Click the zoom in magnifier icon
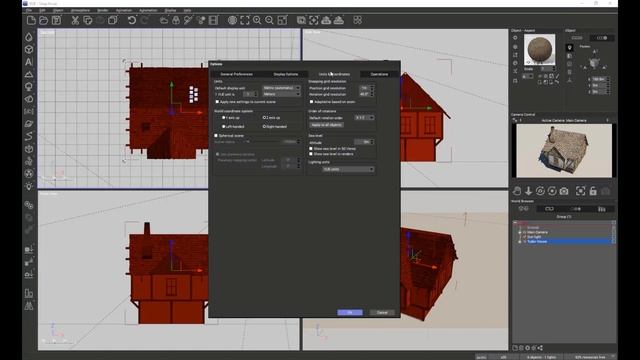This screenshot has height=360, width=640. [257, 20]
